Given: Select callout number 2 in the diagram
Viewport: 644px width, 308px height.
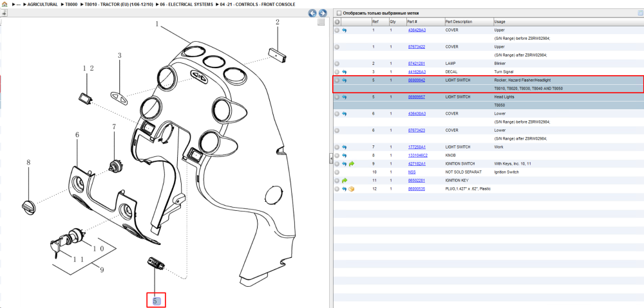Looking at the screenshot, I should coord(277,22).
